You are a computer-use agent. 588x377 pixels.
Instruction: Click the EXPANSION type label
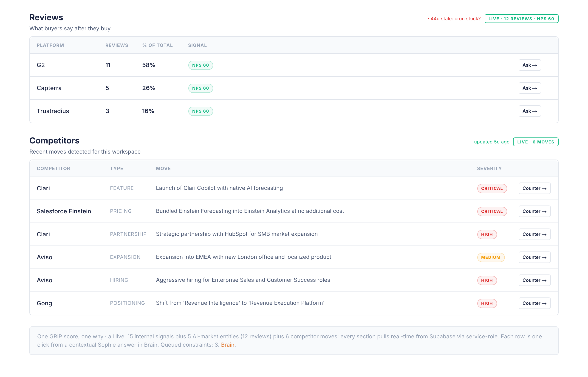pyautogui.click(x=125, y=257)
